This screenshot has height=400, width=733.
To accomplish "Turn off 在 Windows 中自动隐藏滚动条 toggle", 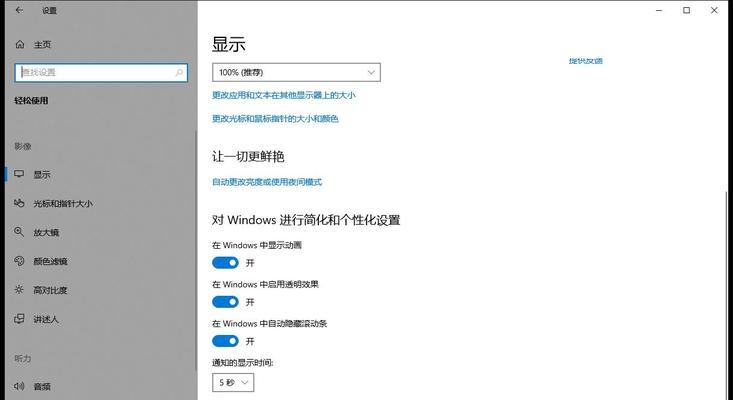I will pyautogui.click(x=225, y=341).
